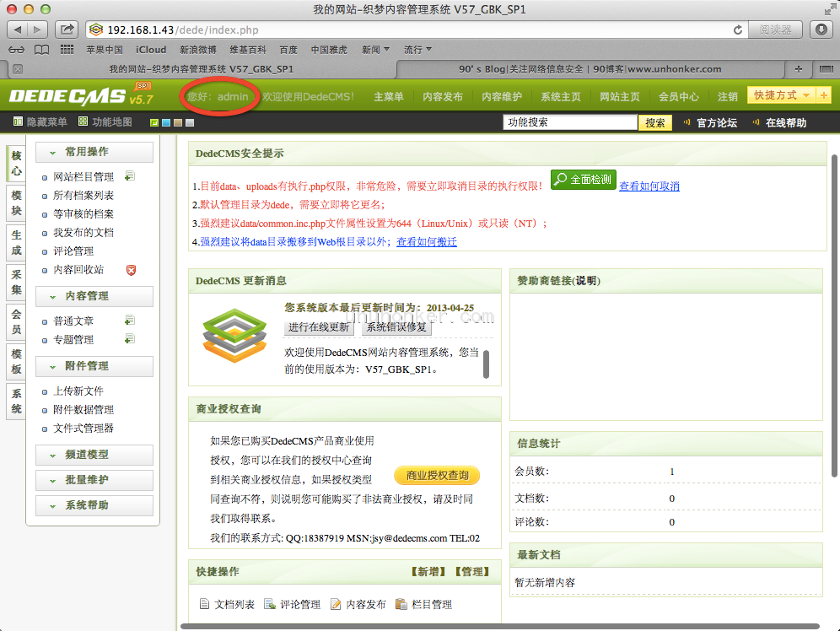840x631 pixels.
Task: Click 系统错误修复 button
Action: pos(396,327)
